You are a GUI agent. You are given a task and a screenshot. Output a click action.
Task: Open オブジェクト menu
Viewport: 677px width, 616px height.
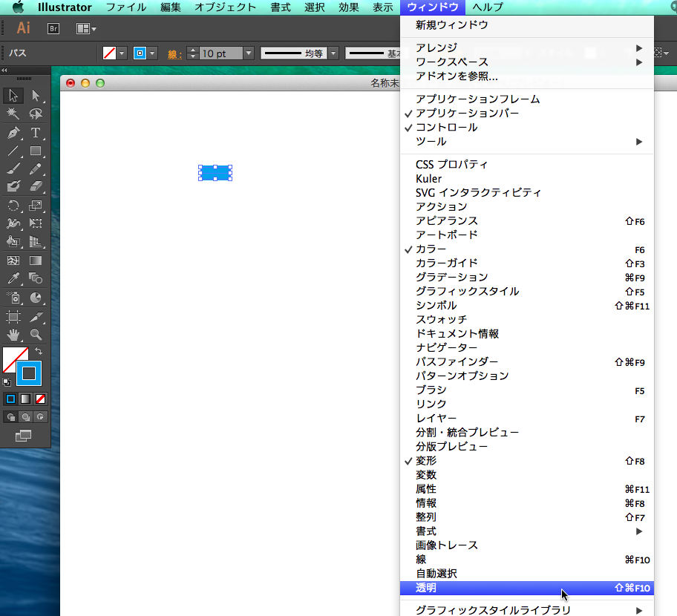pos(226,7)
